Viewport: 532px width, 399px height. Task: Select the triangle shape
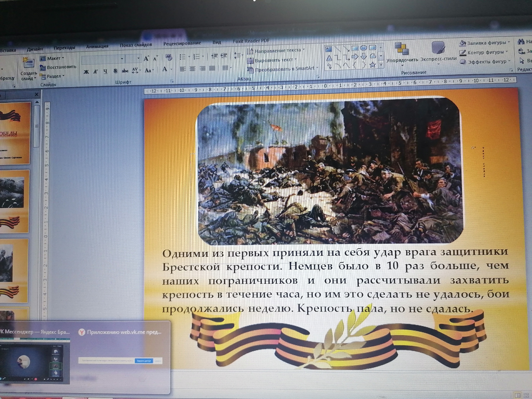(x=329, y=58)
